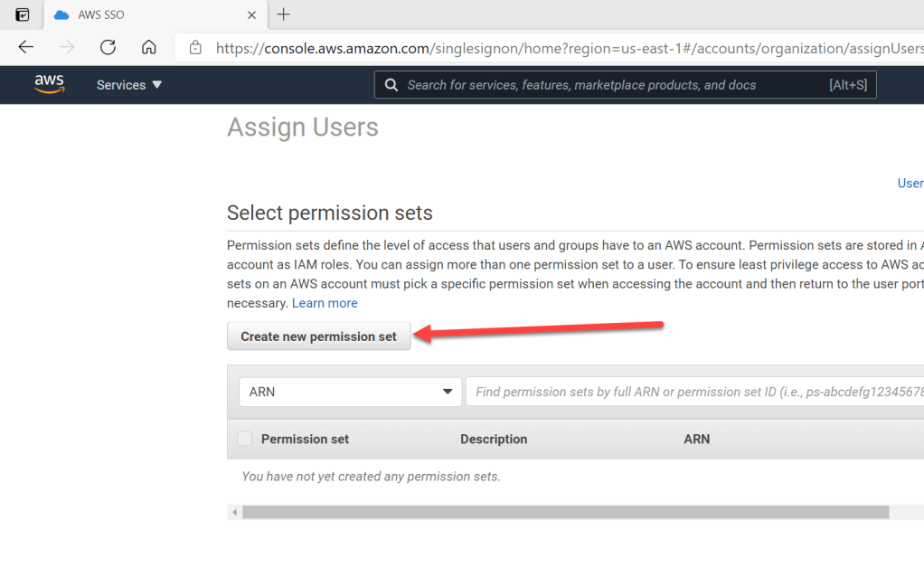Focus the AWS services search box
Viewport: 924px width, 569px height.
pos(615,85)
